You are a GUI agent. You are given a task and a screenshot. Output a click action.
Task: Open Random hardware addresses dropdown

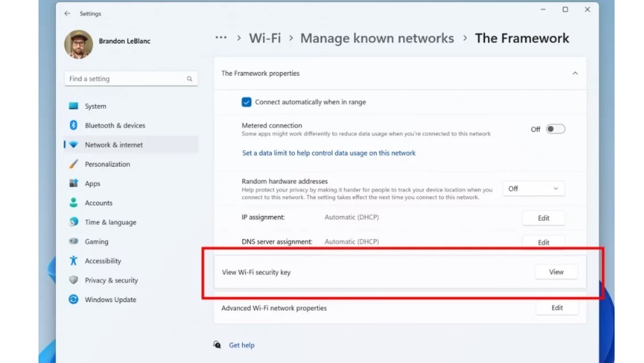(x=533, y=189)
